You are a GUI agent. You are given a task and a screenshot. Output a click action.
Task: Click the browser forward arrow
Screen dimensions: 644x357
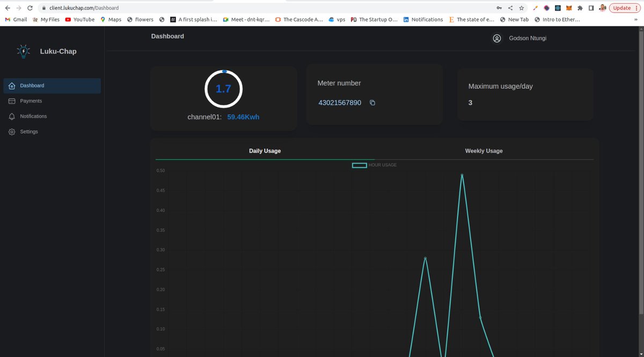(x=19, y=8)
